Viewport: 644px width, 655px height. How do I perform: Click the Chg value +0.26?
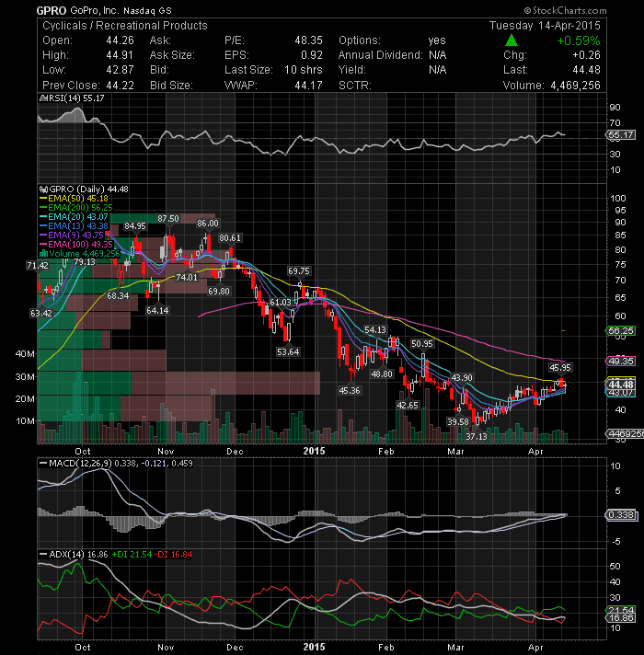click(x=586, y=55)
